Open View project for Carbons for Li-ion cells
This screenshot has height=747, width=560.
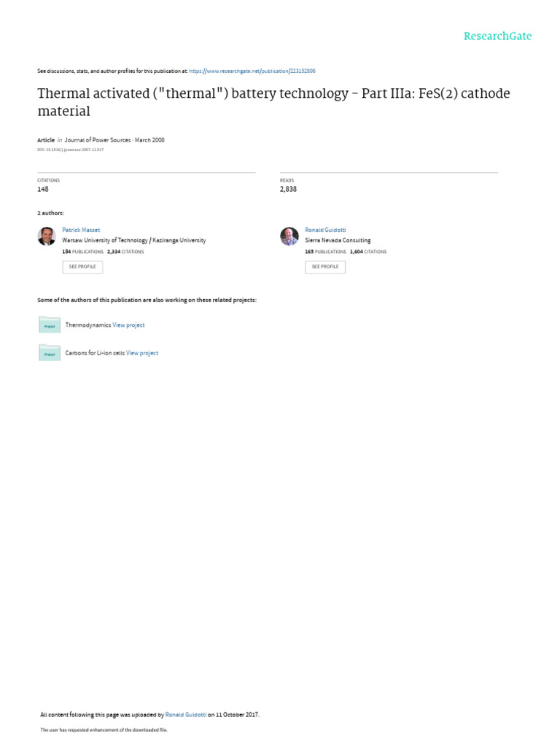point(142,353)
